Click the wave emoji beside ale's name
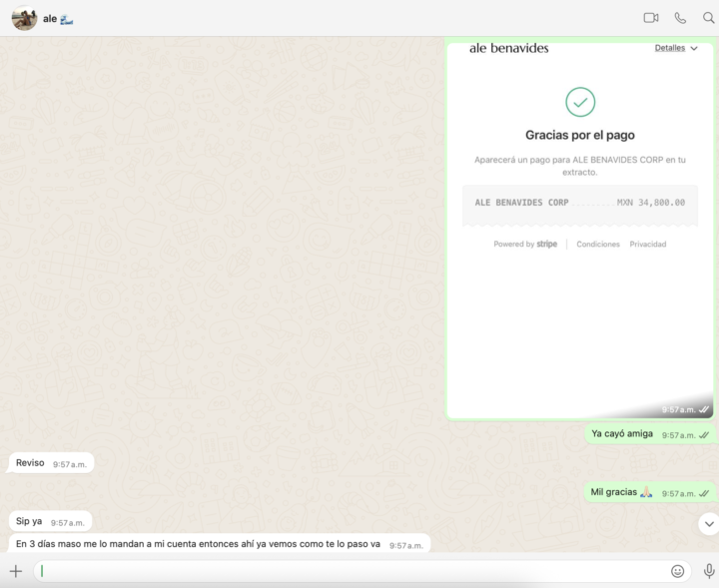 [x=67, y=20]
